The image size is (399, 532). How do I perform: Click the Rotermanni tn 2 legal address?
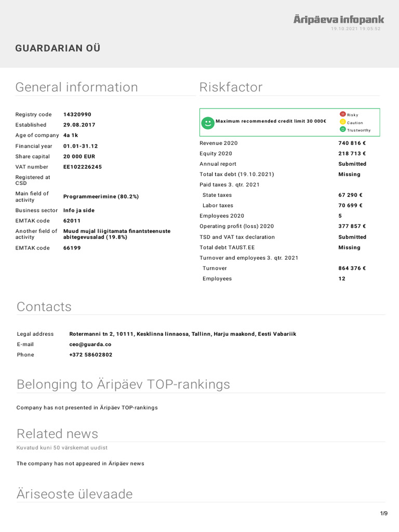[x=182, y=334]
